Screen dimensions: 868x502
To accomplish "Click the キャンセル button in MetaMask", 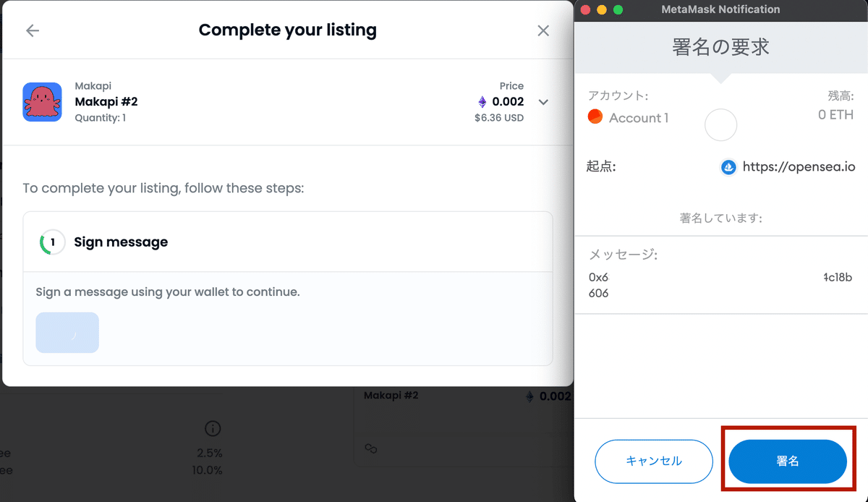I will 654,461.
